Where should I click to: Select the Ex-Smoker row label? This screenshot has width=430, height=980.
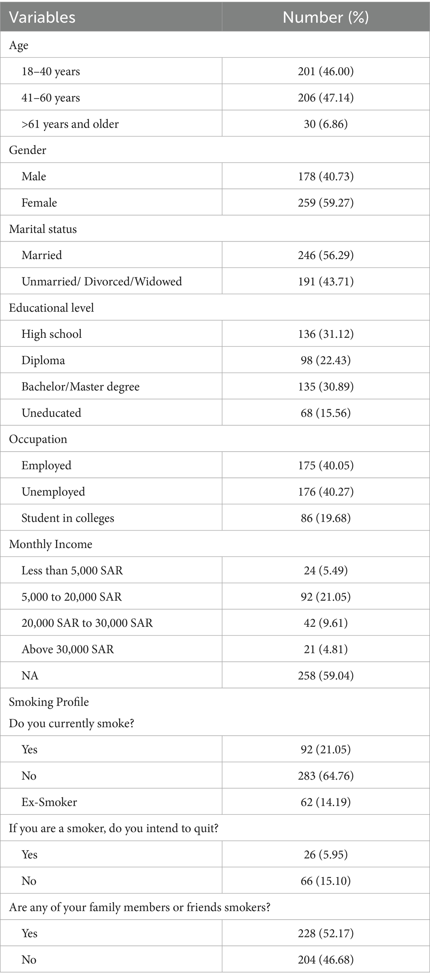tap(49, 802)
